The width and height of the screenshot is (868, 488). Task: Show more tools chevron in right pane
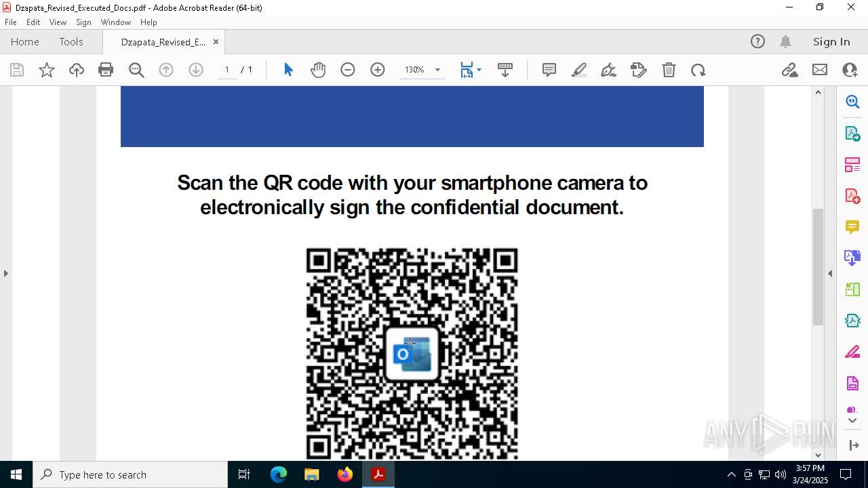click(x=852, y=420)
